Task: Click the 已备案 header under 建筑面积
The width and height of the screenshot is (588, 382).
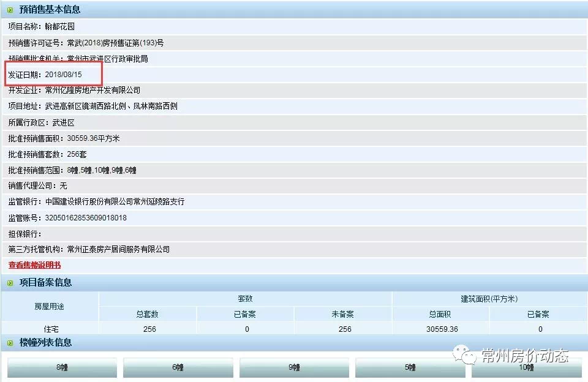Action: click(538, 314)
